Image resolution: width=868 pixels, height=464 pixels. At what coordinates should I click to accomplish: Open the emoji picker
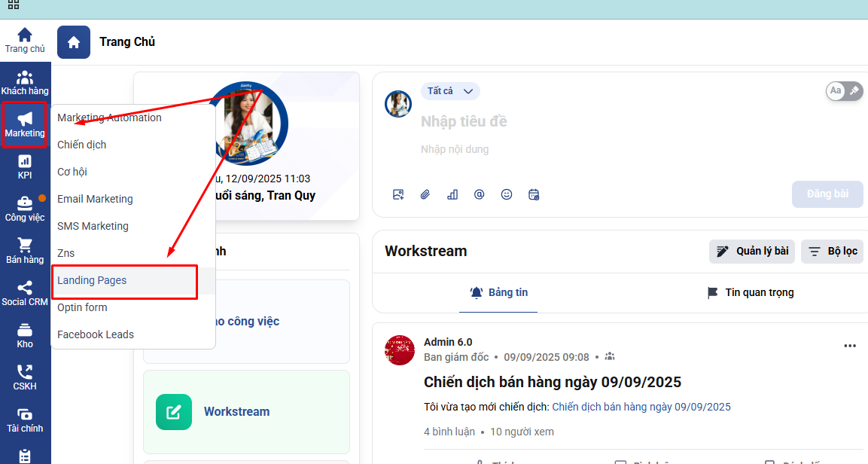click(x=507, y=194)
